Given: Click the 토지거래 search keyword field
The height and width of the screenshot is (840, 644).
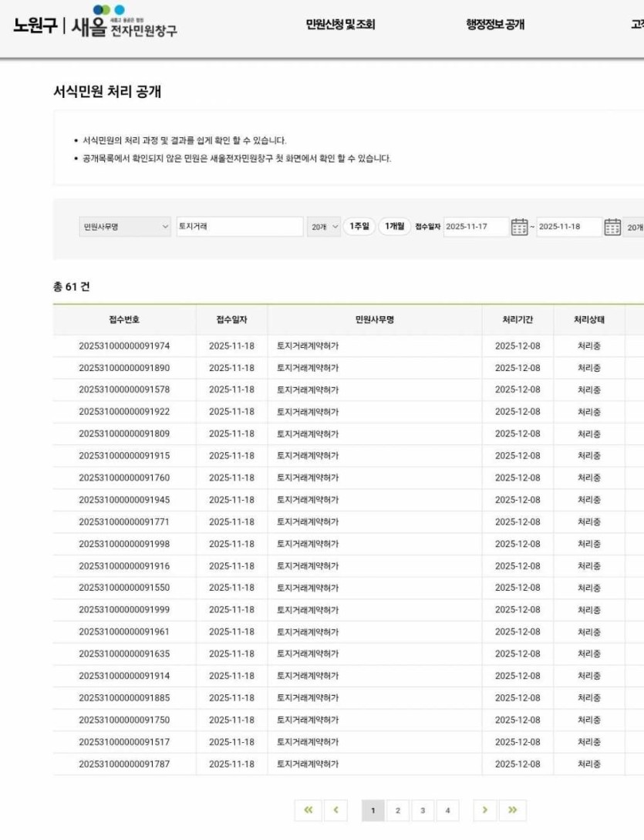Looking at the screenshot, I should [x=239, y=227].
